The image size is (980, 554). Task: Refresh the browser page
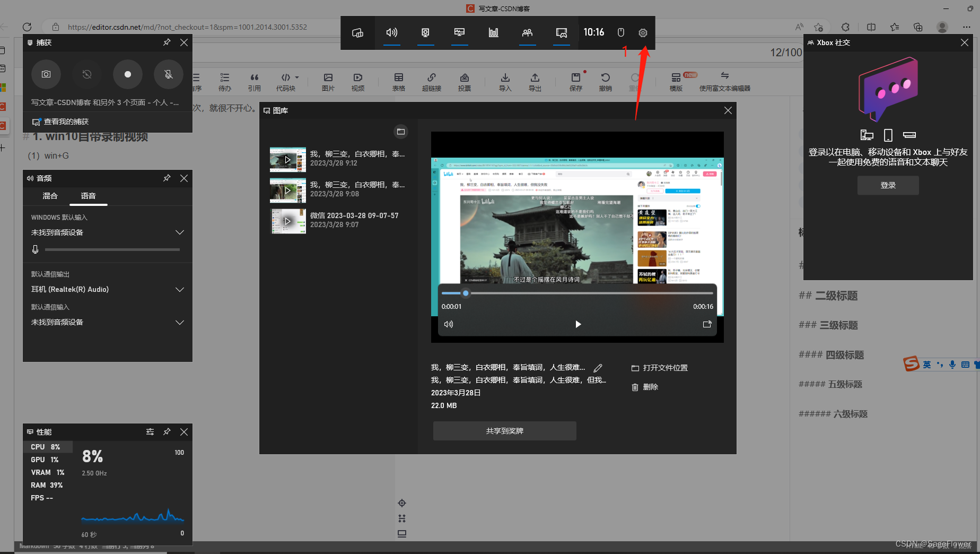coord(27,27)
